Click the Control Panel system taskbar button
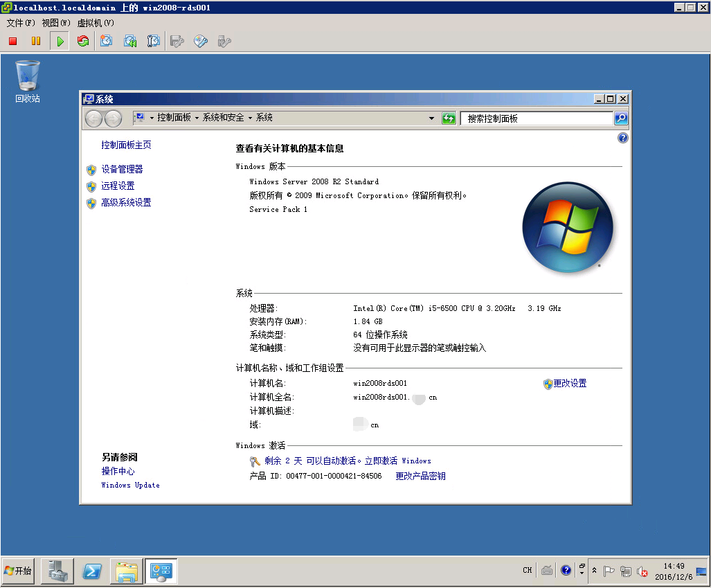 (161, 571)
